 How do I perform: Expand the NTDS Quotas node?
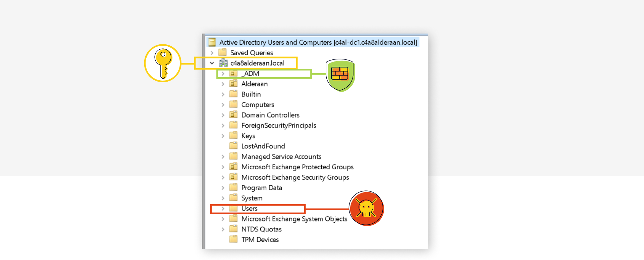coord(223,229)
